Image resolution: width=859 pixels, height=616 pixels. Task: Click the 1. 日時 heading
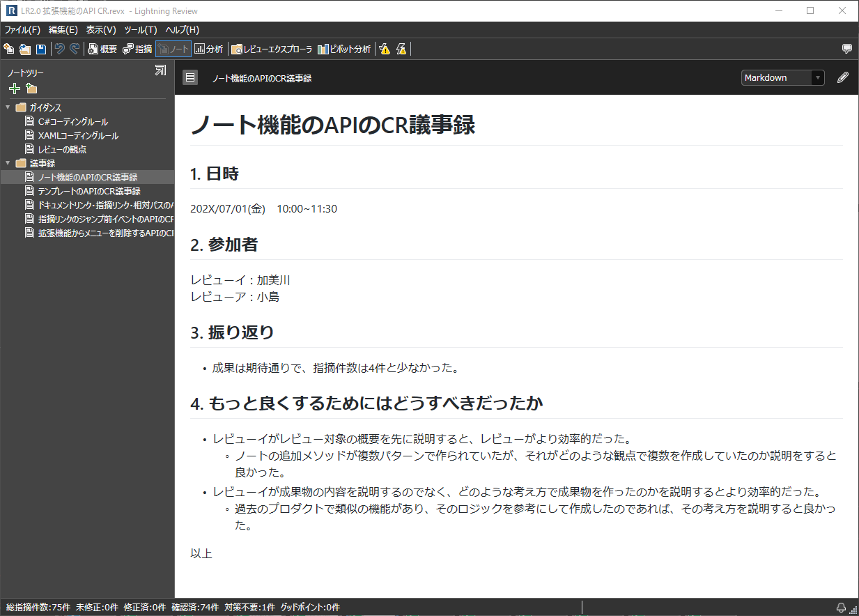[x=215, y=174]
